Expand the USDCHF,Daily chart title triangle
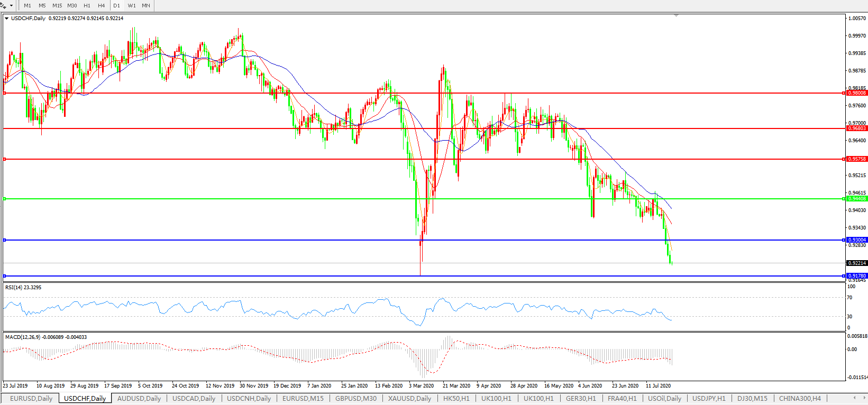868x405 pixels. [x=7, y=19]
